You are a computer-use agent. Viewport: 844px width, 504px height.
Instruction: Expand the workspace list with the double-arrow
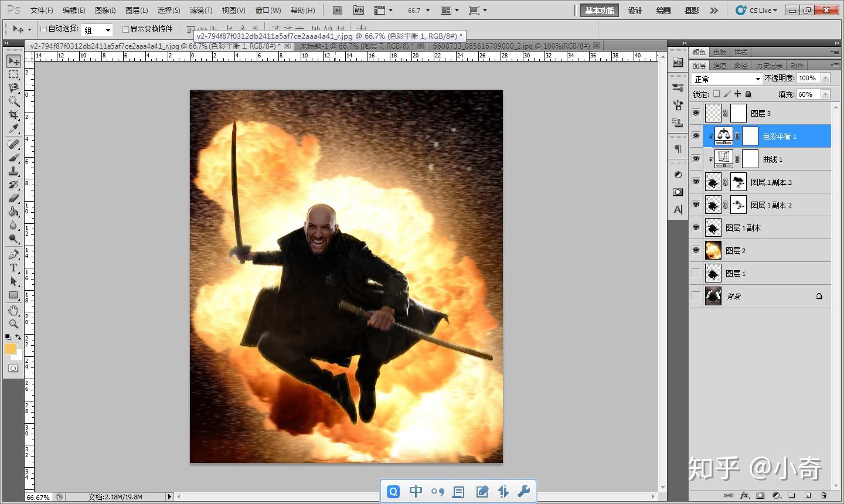point(713,10)
